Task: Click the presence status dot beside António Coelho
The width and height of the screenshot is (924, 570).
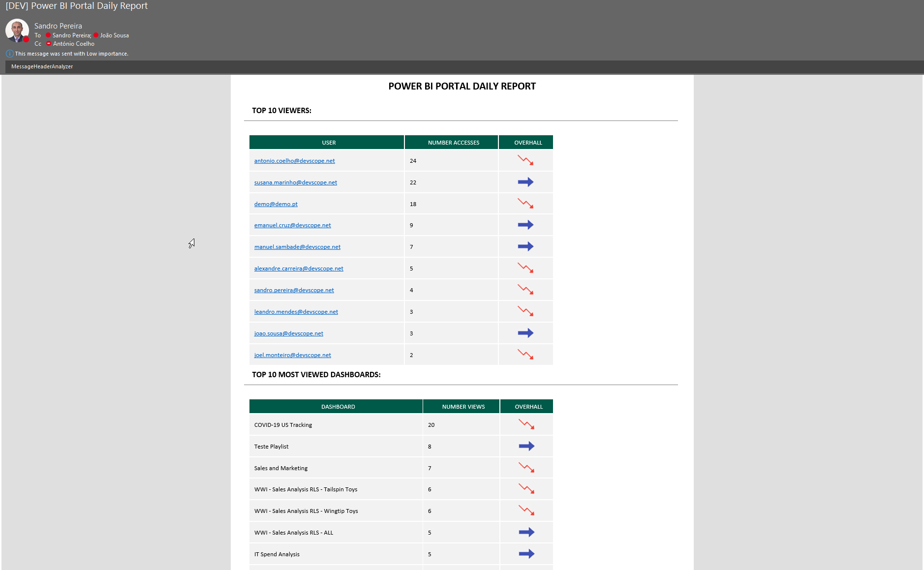Action: [49, 44]
